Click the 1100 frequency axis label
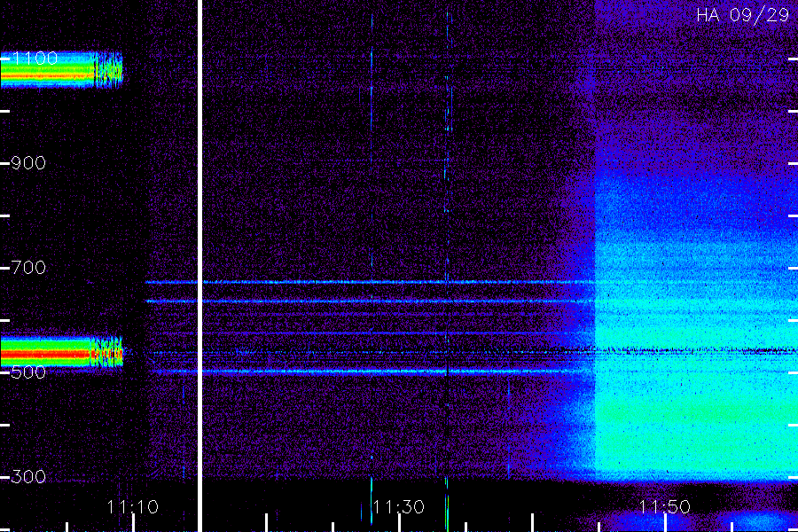This screenshot has height=532, width=798. [34, 59]
